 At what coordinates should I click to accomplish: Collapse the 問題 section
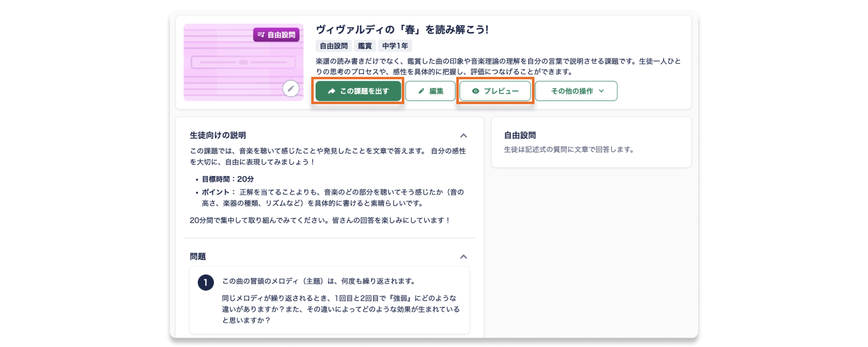[463, 257]
